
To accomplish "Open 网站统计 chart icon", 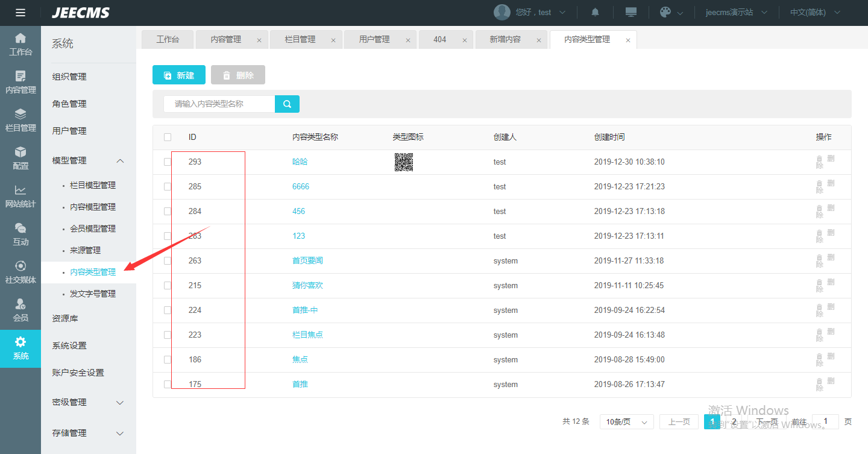I will (x=20, y=197).
